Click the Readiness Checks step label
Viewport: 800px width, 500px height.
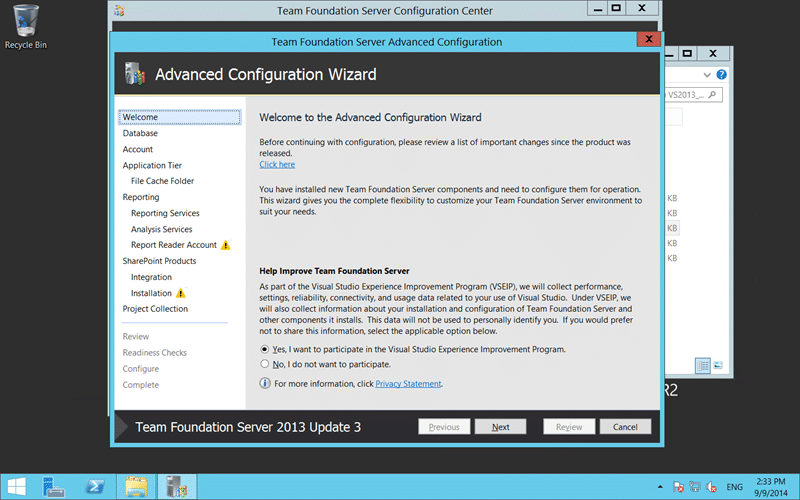click(x=155, y=353)
